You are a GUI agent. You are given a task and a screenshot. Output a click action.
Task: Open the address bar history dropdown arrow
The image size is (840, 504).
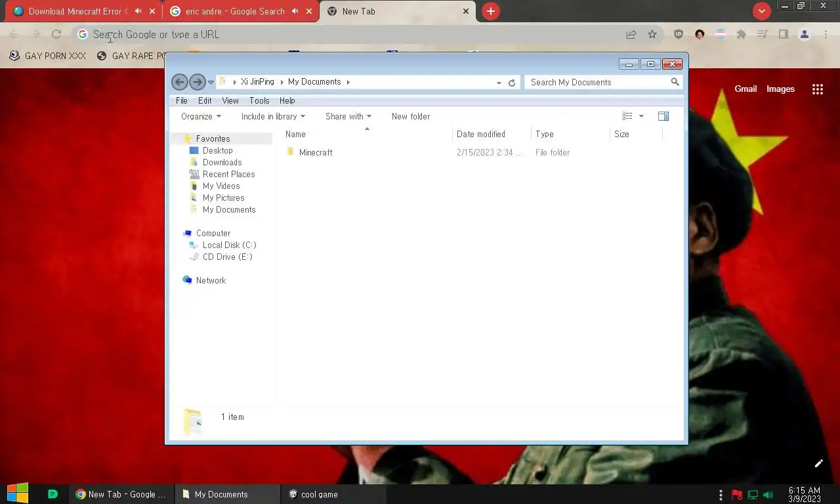point(499,83)
